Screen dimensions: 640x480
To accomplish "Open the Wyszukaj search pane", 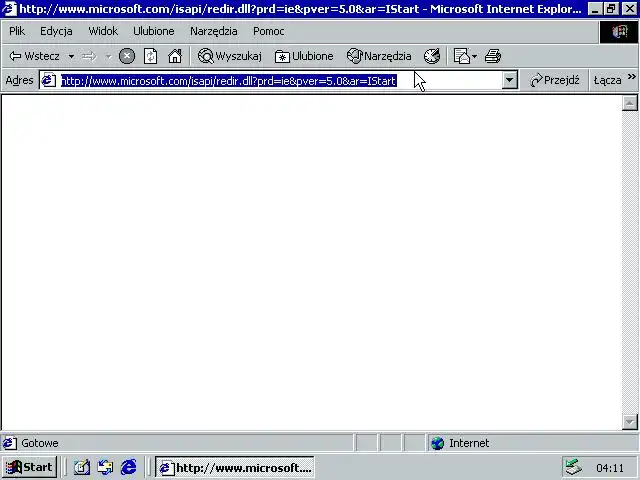I will pyautogui.click(x=229, y=56).
